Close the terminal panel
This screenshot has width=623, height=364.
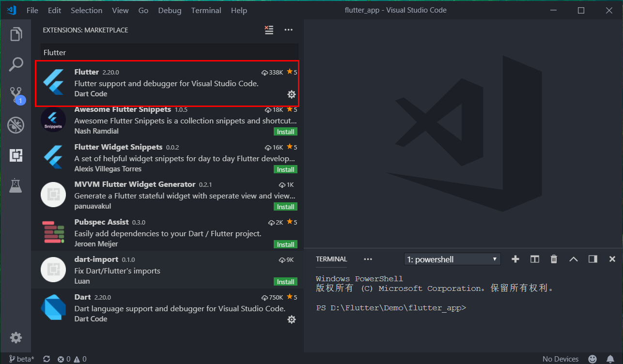pos(612,259)
